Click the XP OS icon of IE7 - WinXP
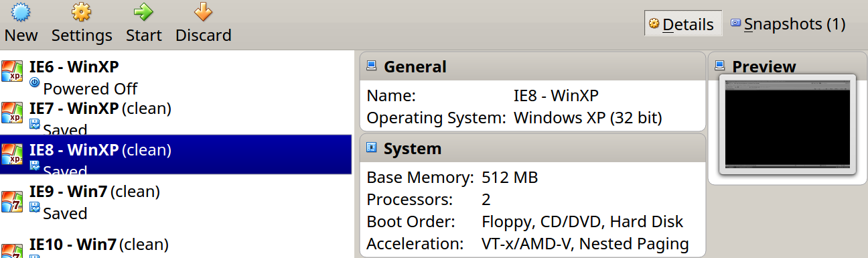 [x=11, y=113]
